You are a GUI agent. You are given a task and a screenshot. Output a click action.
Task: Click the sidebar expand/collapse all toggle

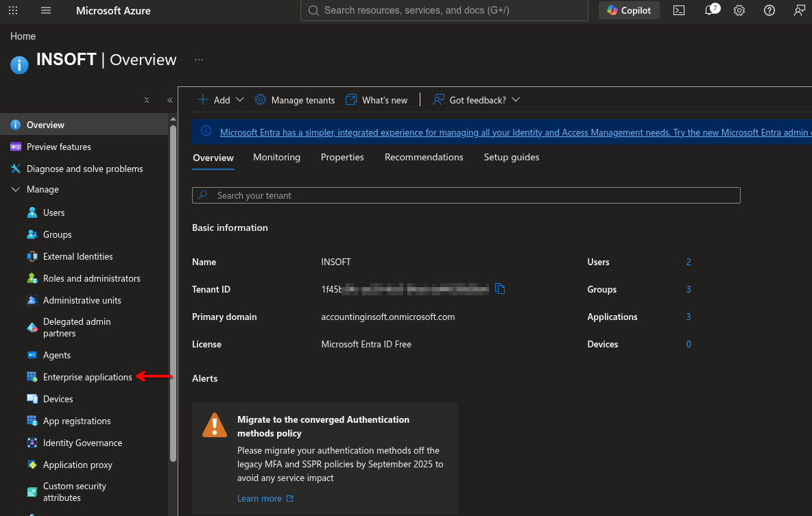pyautogui.click(x=147, y=101)
